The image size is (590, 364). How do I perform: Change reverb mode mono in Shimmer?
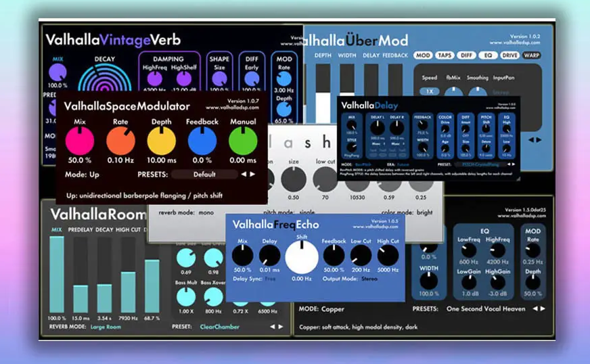206,212
